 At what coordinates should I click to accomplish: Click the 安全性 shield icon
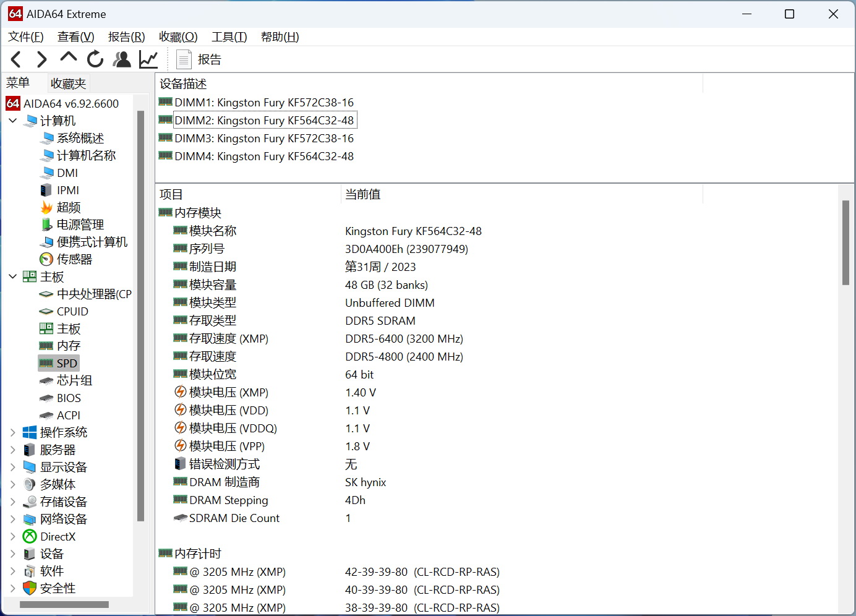click(30, 588)
